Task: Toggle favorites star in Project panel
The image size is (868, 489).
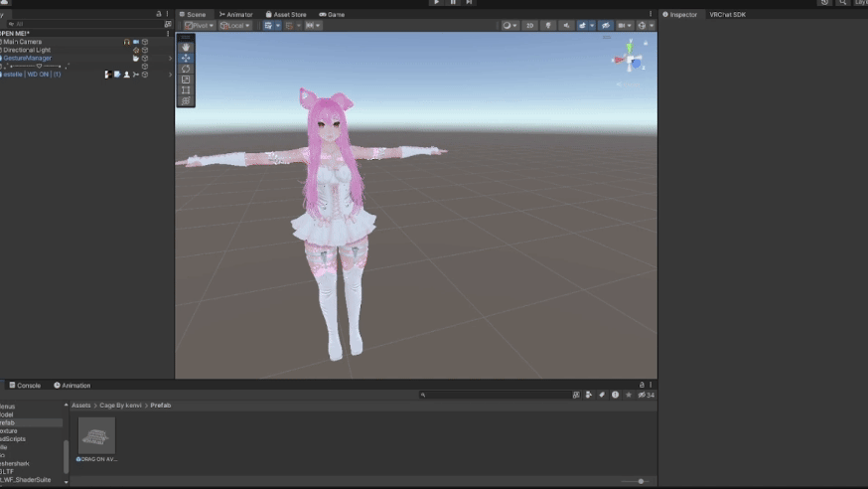Action: pos(629,395)
